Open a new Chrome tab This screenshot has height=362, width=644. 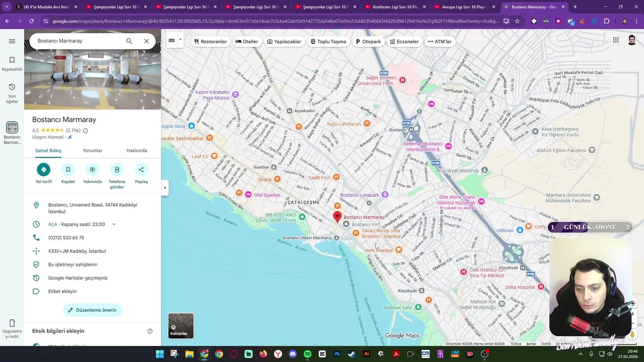click(x=575, y=7)
